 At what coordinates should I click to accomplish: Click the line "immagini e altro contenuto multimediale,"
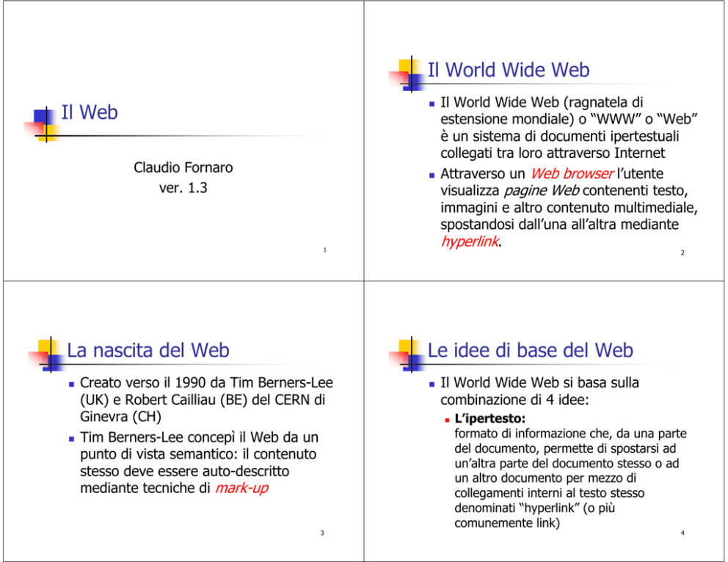click(x=569, y=208)
